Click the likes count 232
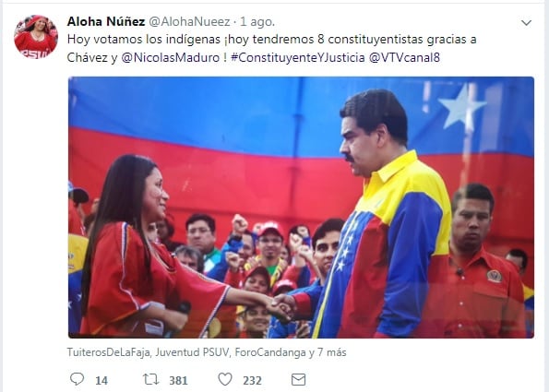Image resolution: width=549 pixels, height=392 pixels. click(x=253, y=380)
